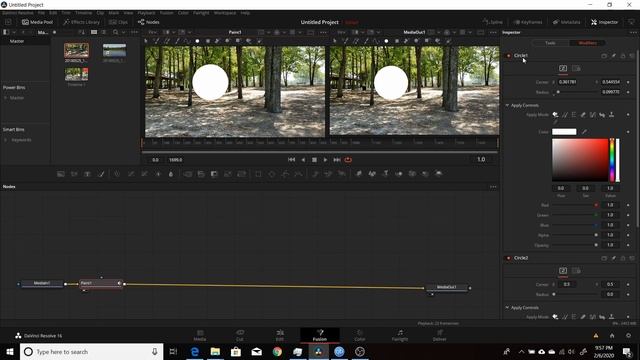The width and height of the screenshot is (640, 360).
Task: Pick the Erase apply mode for Circle1
Action: click(583, 115)
